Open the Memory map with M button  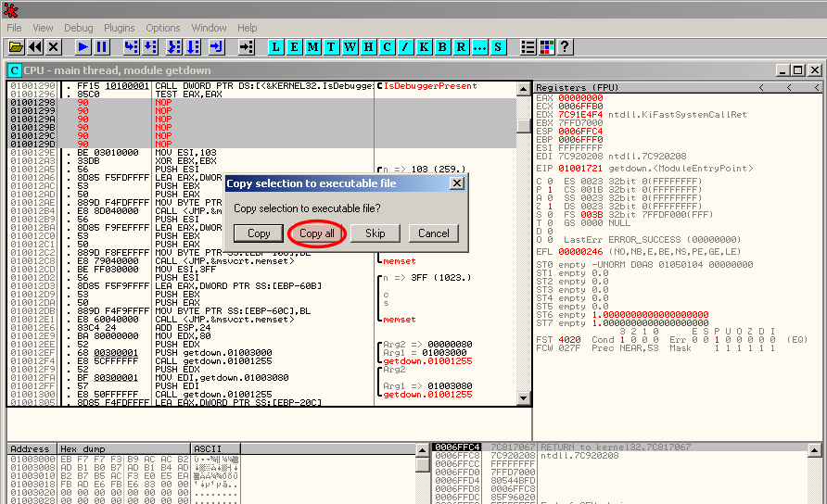[314, 46]
